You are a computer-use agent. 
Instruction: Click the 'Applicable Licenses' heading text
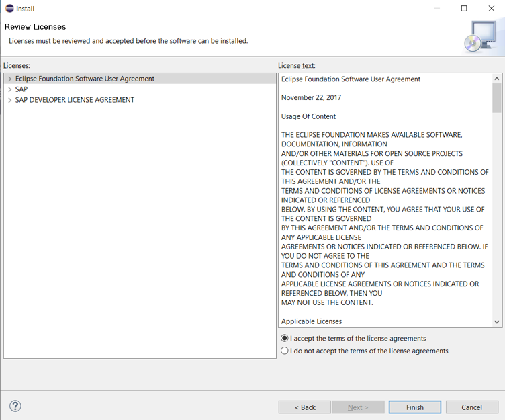click(x=312, y=321)
